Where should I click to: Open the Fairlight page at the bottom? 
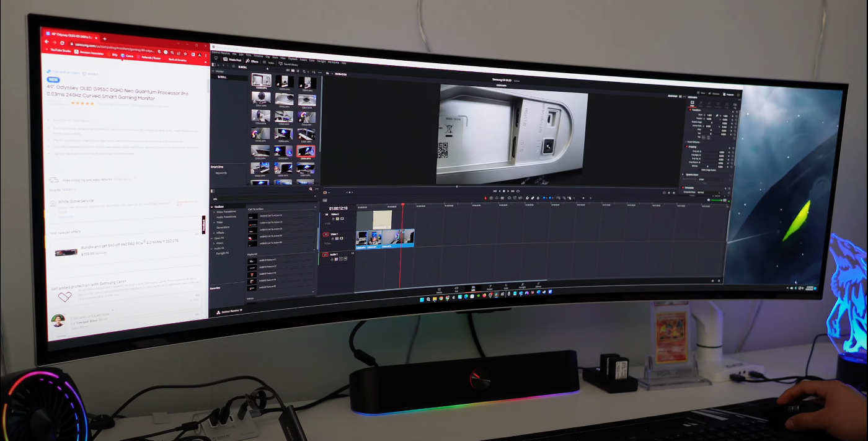click(x=522, y=287)
